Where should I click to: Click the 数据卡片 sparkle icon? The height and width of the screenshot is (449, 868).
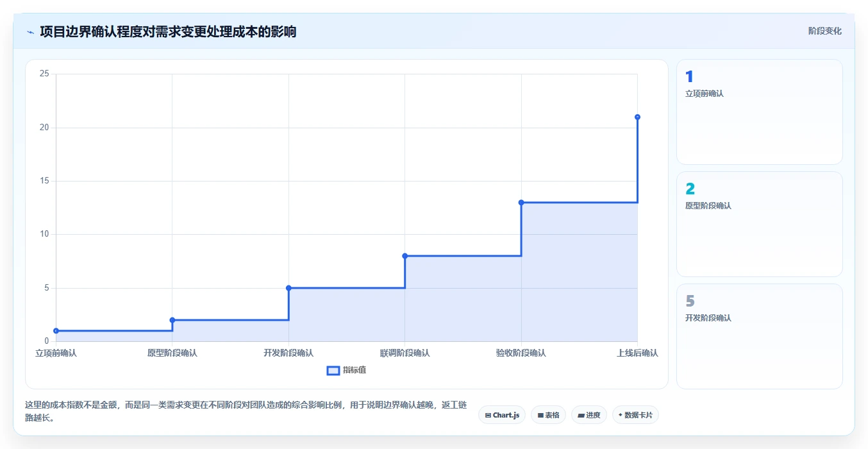coord(620,415)
